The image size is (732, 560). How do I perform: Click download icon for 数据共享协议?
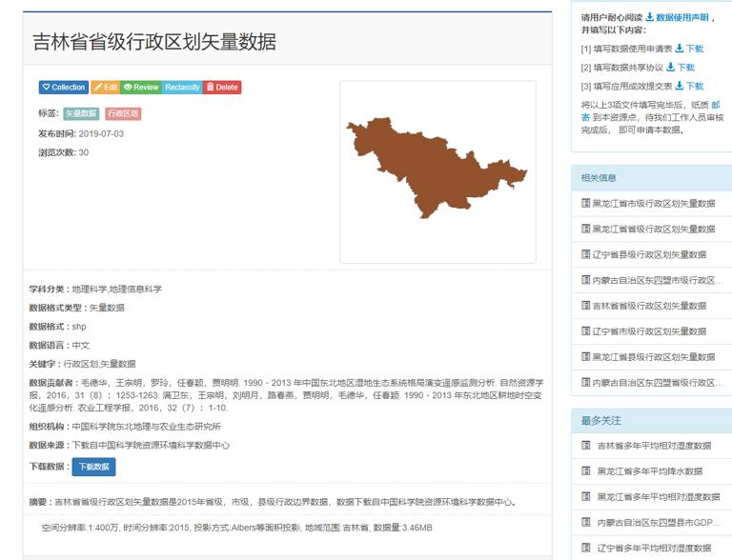point(670,67)
